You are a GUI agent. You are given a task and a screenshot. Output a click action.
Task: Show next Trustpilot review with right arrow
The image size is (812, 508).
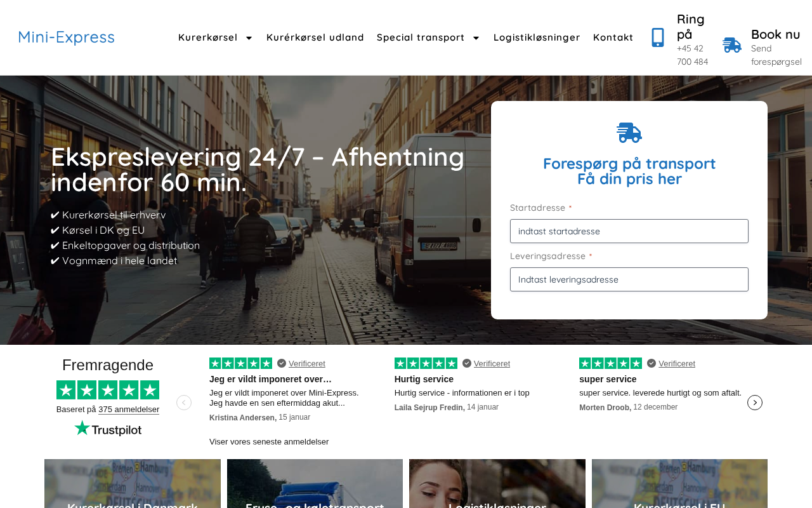[x=755, y=403]
